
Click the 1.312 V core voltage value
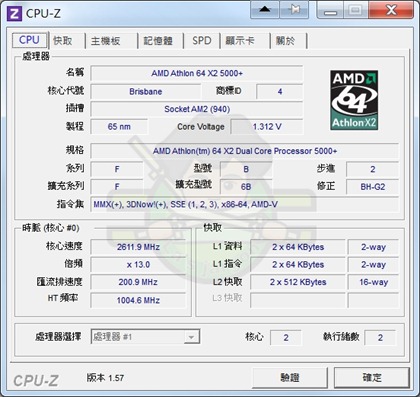tap(267, 127)
